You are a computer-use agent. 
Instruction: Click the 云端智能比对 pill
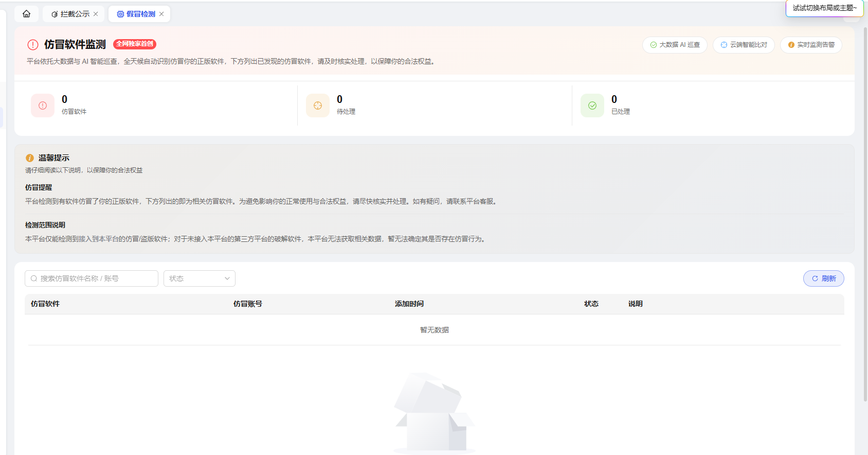(x=744, y=45)
